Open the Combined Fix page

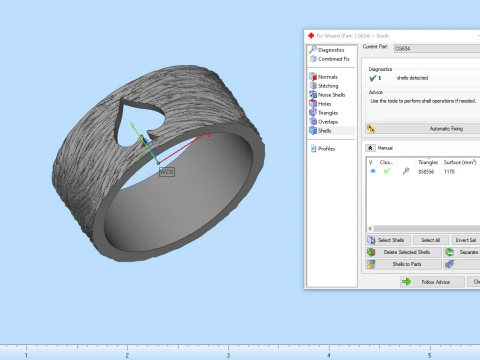(x=330, y=59)
